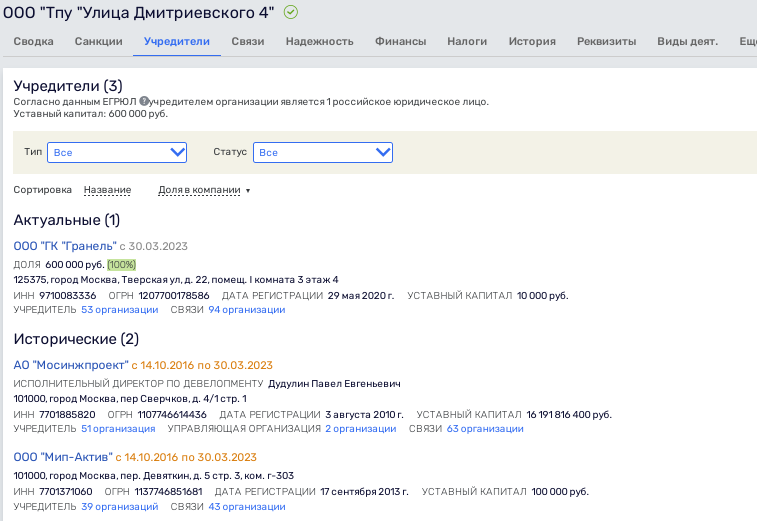Click the Актуальные (1) heading
The image size is (757, 521).
pyautogui.click(x=67, y=220)
